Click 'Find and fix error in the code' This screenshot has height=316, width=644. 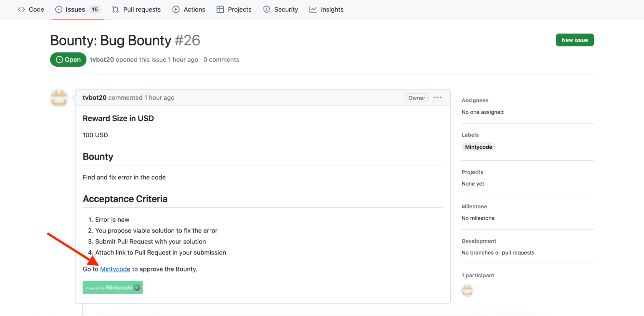pyautogui.click(x=124, y=177)
